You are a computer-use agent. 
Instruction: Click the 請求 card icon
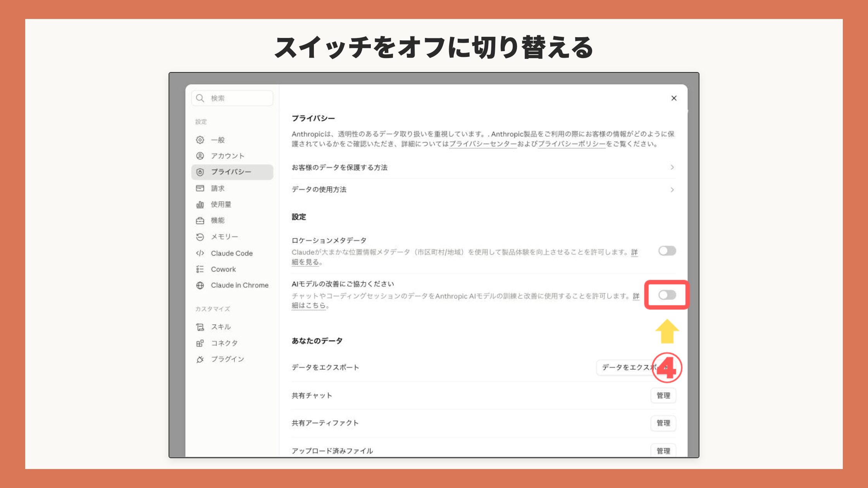pyautogui.click(x=200, y=188)
